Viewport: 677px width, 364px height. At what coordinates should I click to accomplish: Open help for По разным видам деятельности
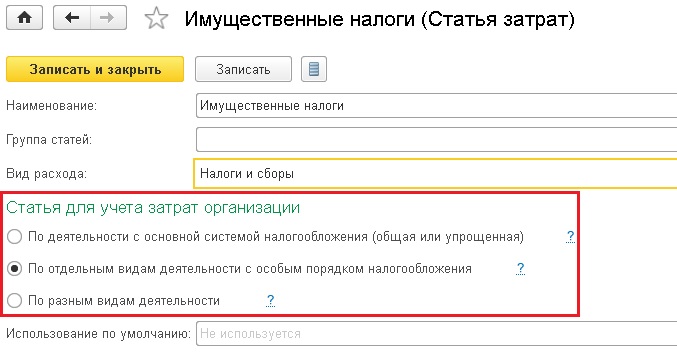pyautogui.click(x=270, y=301)
